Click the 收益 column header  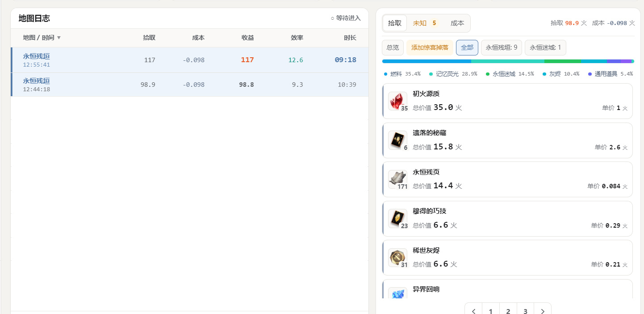click(248, 38)
